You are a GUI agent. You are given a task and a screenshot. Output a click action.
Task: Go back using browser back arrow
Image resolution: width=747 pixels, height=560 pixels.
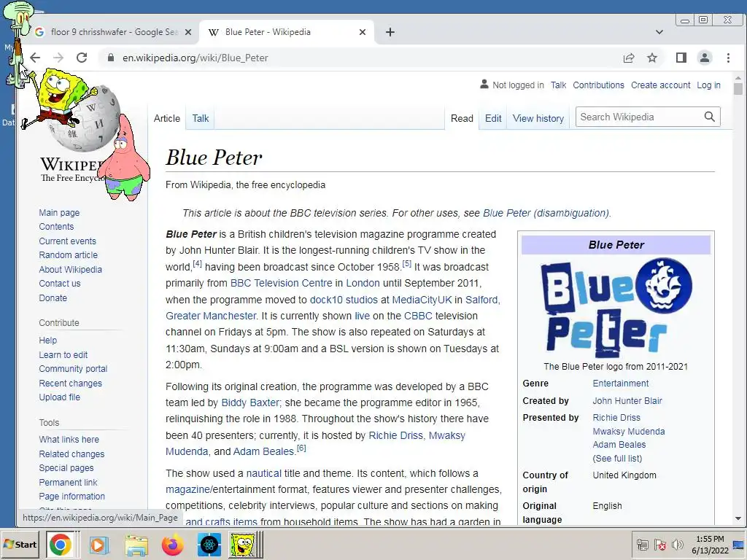click(x=35, y=58)
